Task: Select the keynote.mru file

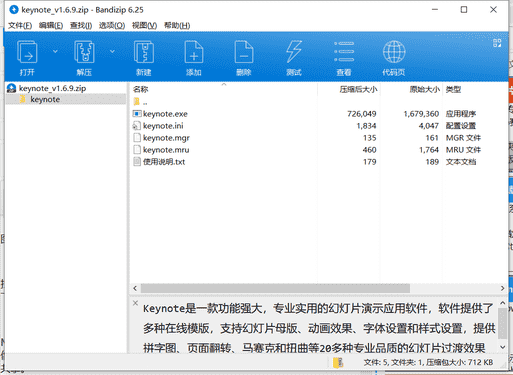Action: coord(166,150)
